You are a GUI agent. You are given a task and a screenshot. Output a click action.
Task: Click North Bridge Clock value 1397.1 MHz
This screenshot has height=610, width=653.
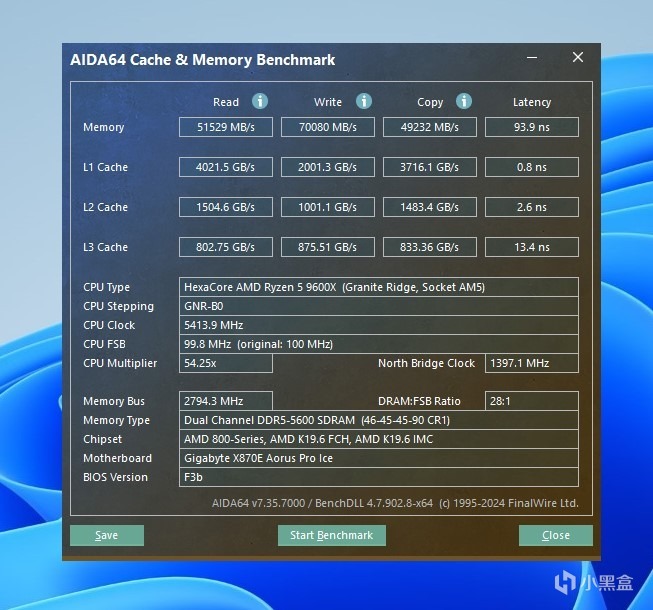click(532, 363)
